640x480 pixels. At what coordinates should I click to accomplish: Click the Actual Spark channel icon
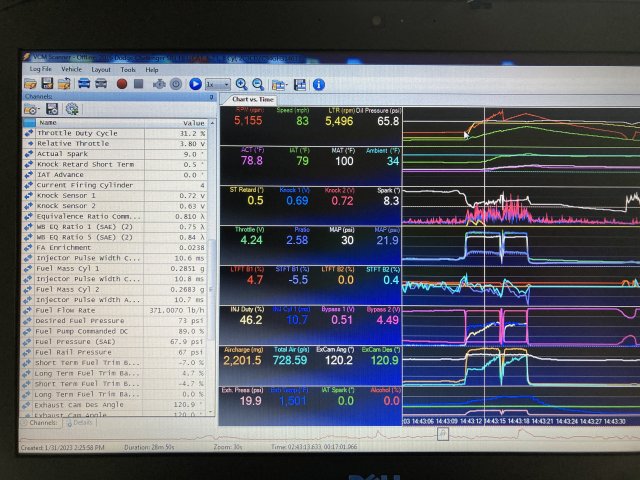(29, 154)
